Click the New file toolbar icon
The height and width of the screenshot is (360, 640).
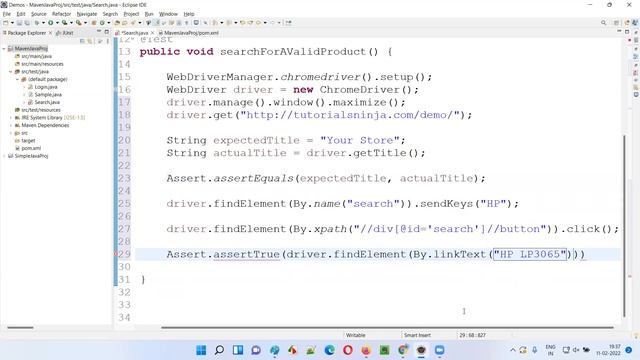point(6,23)
